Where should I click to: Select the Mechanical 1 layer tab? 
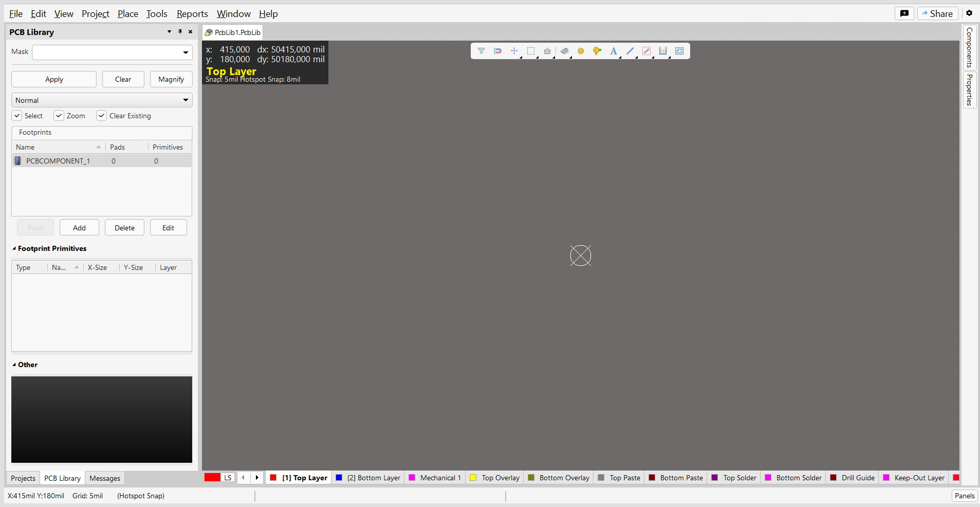[435, 478]
